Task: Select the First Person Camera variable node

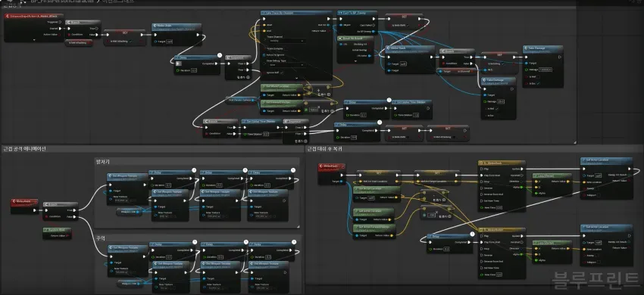Action: coord(241,99)
